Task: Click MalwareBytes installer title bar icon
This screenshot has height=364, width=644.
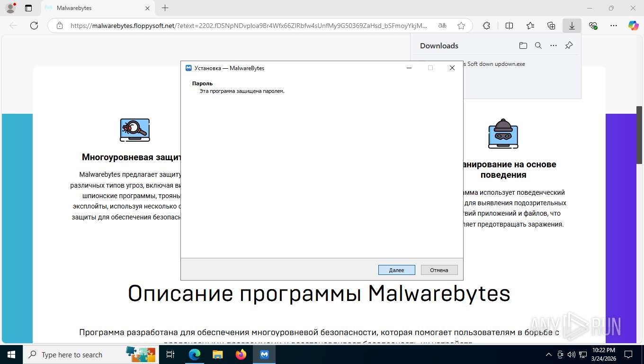Action: point(188,68)
